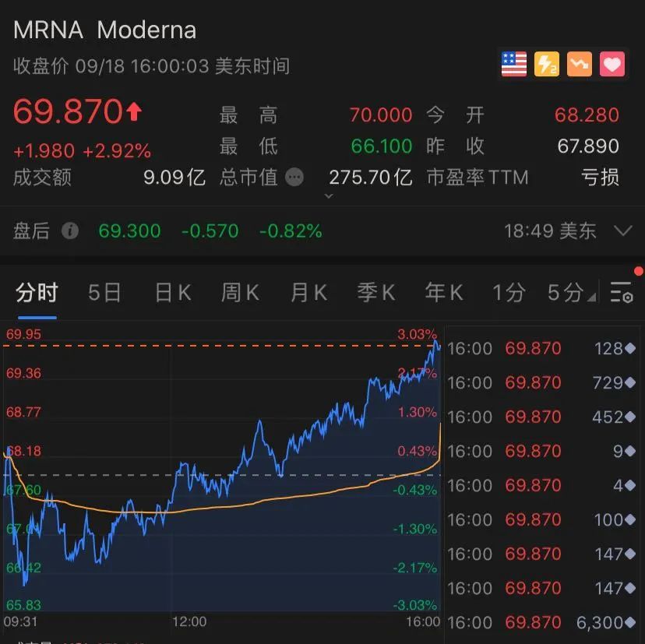
Task: Tap the pink heart favorite icon
Action: pos(612,64)
